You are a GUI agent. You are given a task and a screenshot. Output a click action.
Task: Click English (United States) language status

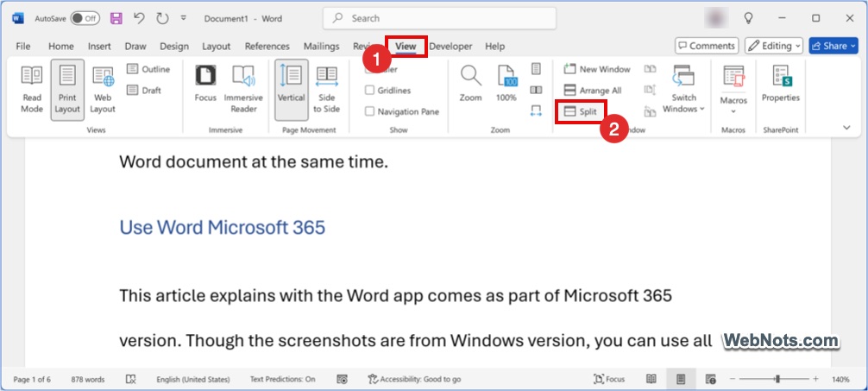point(193,380)
